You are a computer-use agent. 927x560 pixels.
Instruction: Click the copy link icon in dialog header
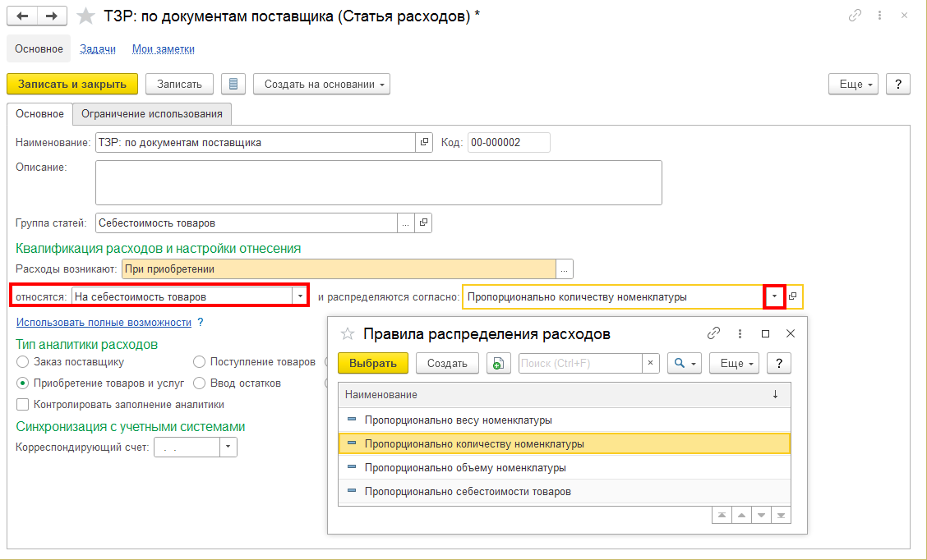pyautogui.click(x=713, y=333)
